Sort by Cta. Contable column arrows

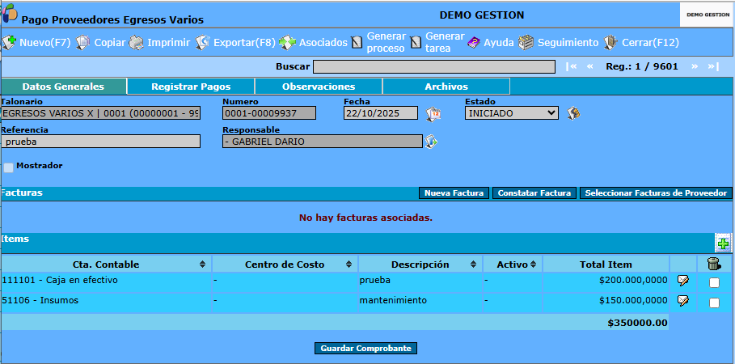[202, 265]
